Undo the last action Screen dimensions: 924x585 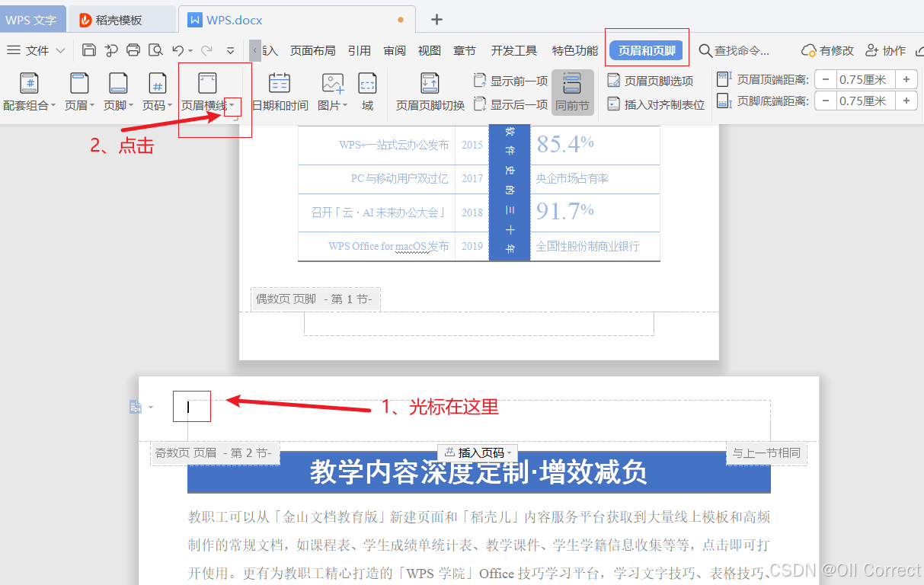click(177, 50)
